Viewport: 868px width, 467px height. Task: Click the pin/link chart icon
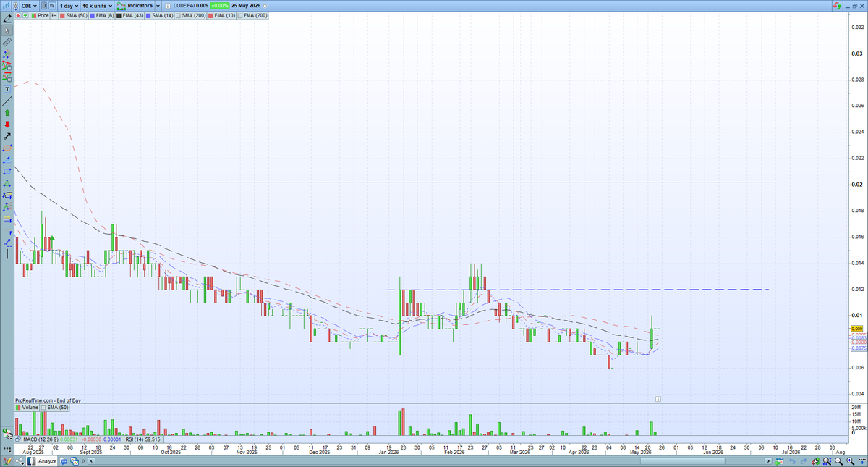[15, 6]
